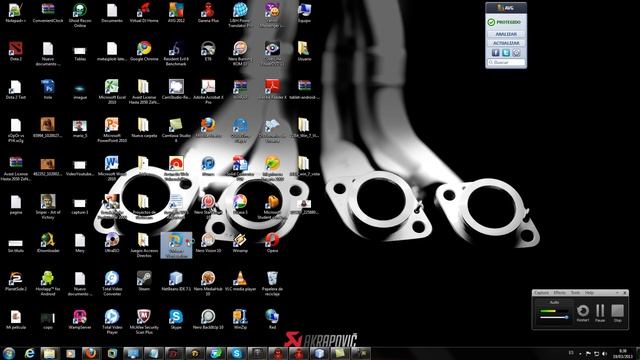The height and width of the screenshot is (360, 640).
Task: Click ACTUALIZAR in the AVG gadget
Action: [x=506, y=43]
